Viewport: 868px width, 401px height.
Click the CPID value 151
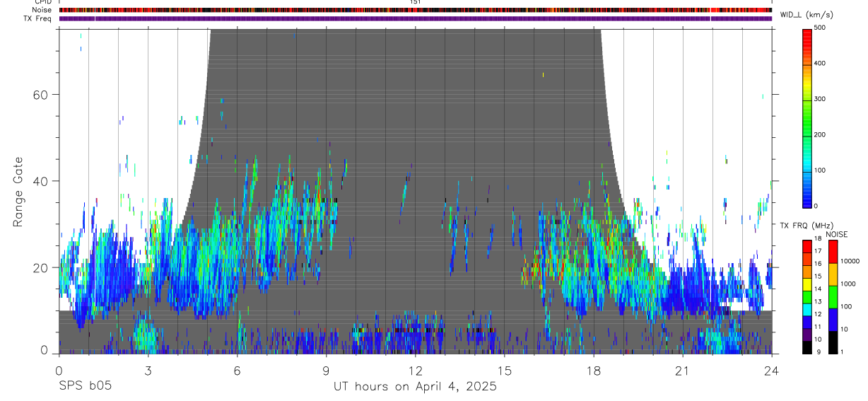point(416,2)
